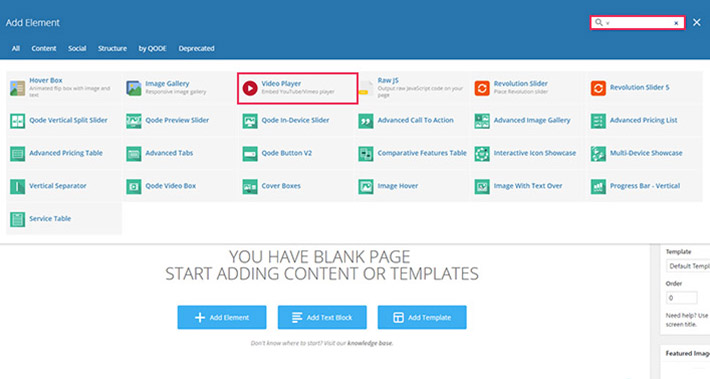The width and height of the screenshot is (710, 379).
Task: Pick Multi-Device Showcase icon
Action: point(598,154)
